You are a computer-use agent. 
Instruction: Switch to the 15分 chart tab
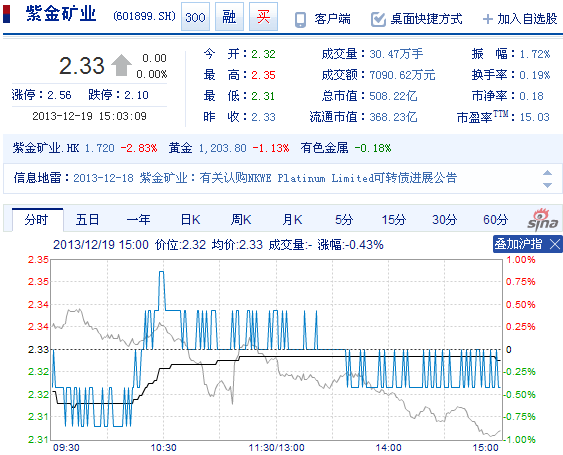(x=394, y=220)
